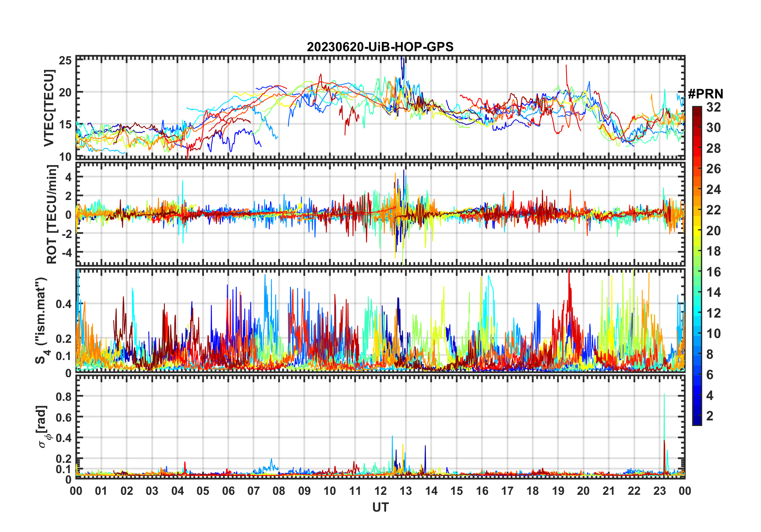
Task: Click the 23 hour tick label
Action: click(659, 491)
